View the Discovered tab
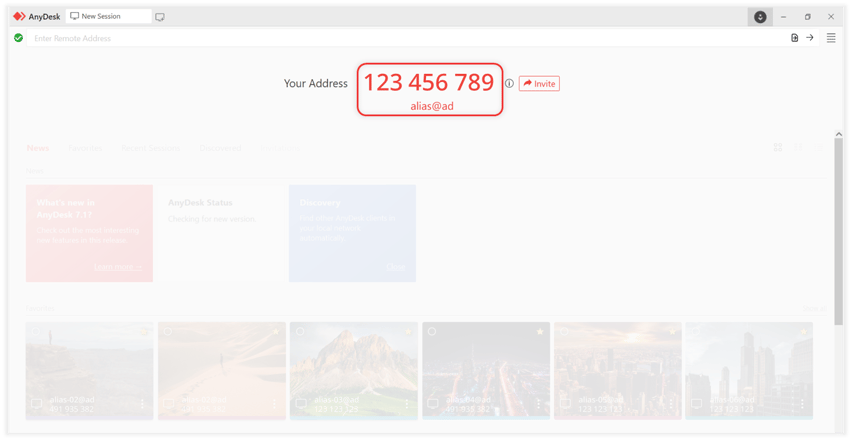The image size is (852, 440). tap(220, 148)
